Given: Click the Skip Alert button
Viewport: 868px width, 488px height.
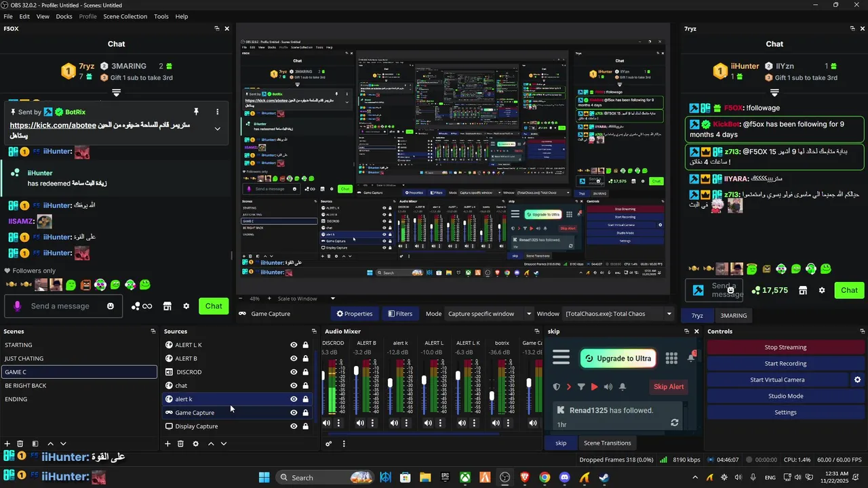Looking at the screenshot, I should 668,387.
